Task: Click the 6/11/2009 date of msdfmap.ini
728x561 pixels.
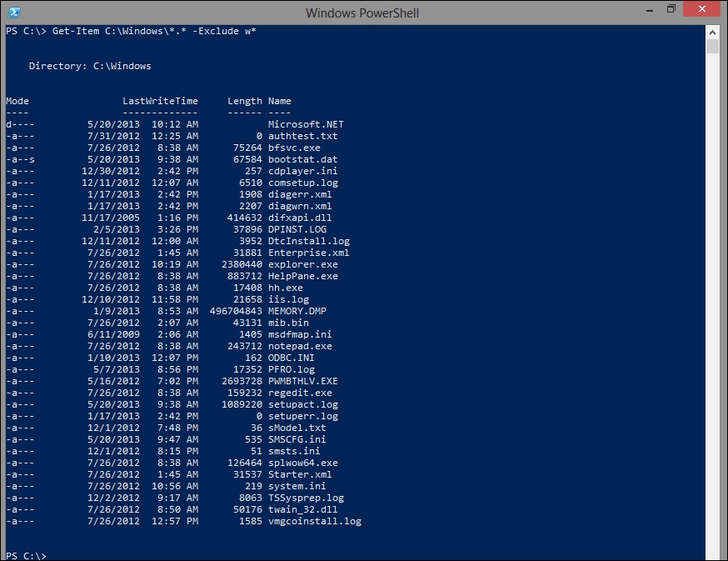Action: tap(113, 334)
